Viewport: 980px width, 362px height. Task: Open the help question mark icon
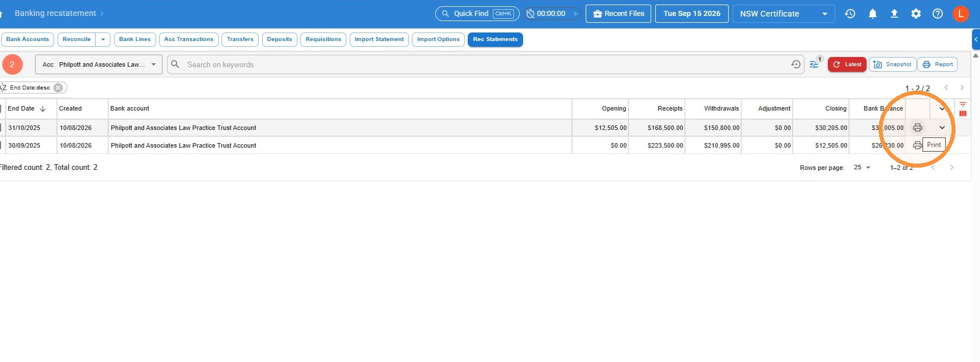click(x=937, y=14)
